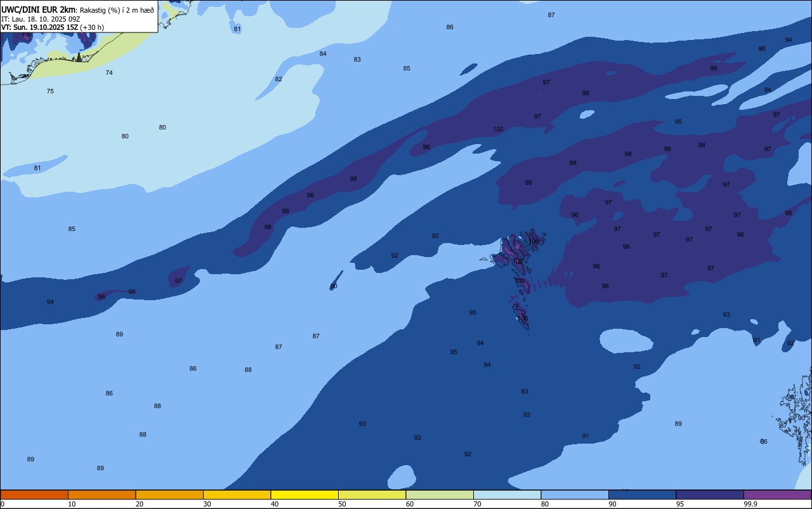Click the 70 tick label on the legend scale
This screenshot has height=509, width=812.
click(477, 504)
